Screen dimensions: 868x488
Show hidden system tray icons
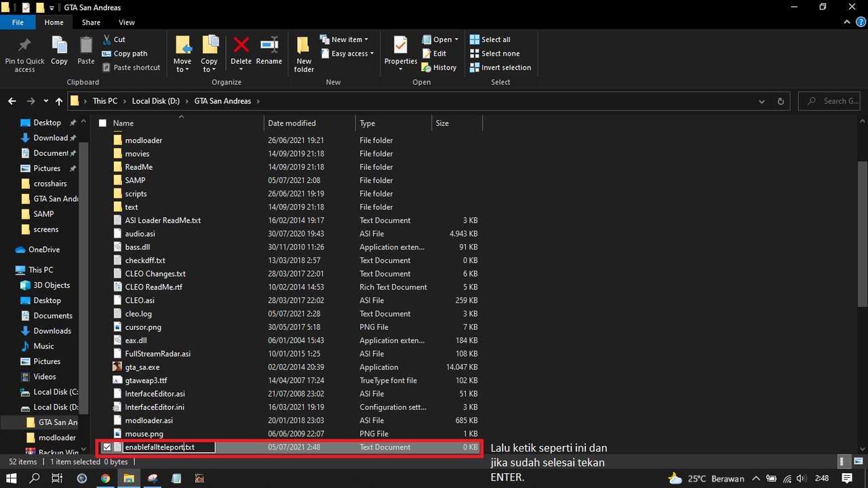pos(756,479)
